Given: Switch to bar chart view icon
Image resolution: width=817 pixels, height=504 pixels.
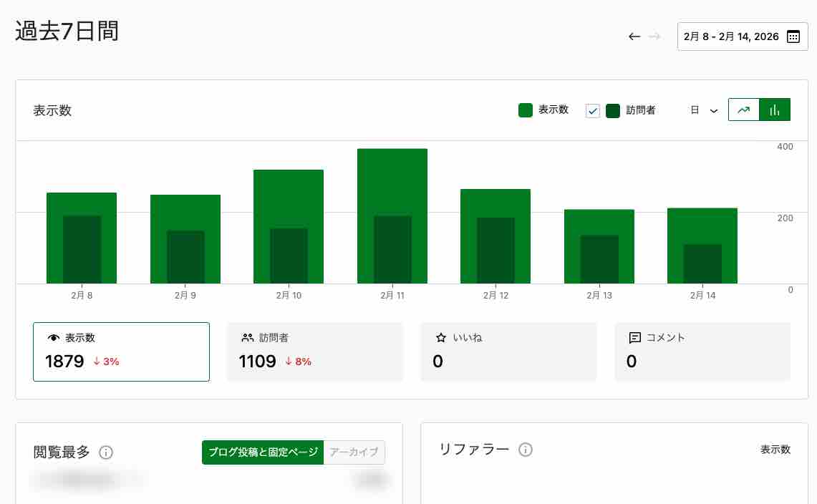Looking at the screenshot, I should [x=775, y=110].
